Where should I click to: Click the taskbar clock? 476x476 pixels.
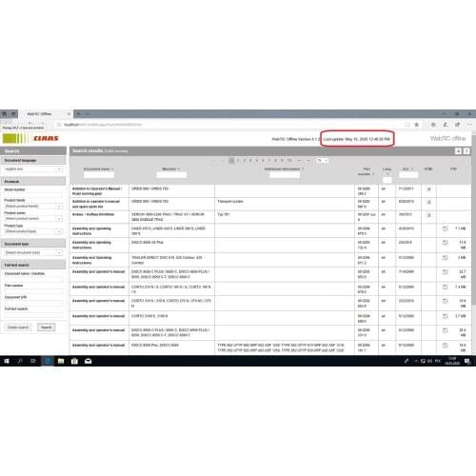[x=452, y=361]
